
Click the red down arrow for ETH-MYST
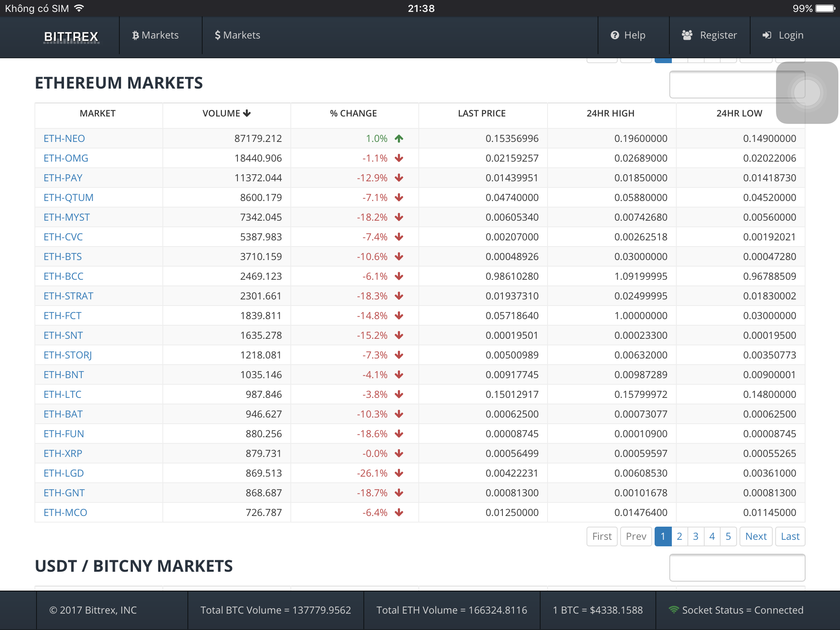[399, 217]
